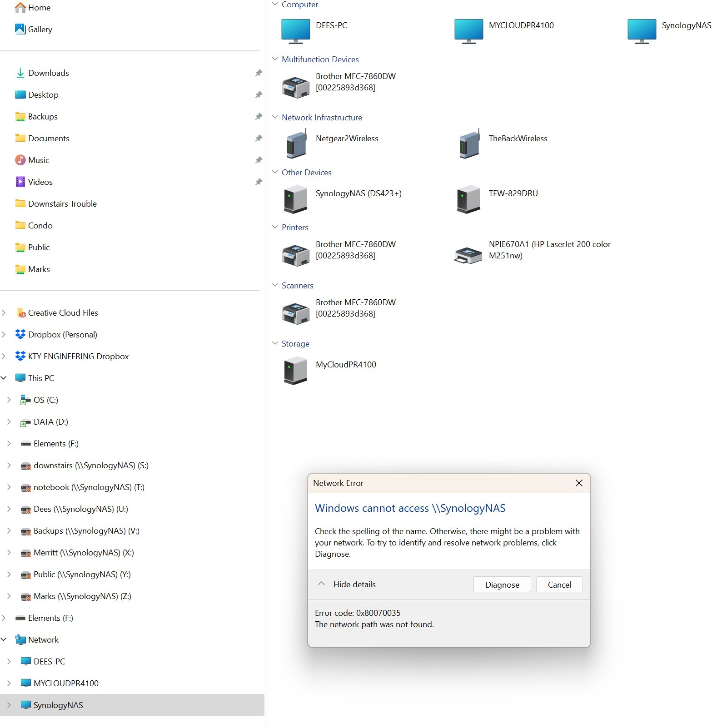This screenshot has width=727, height=728.
Task: Unpin Videos using its pin icon
Action: 259,182
